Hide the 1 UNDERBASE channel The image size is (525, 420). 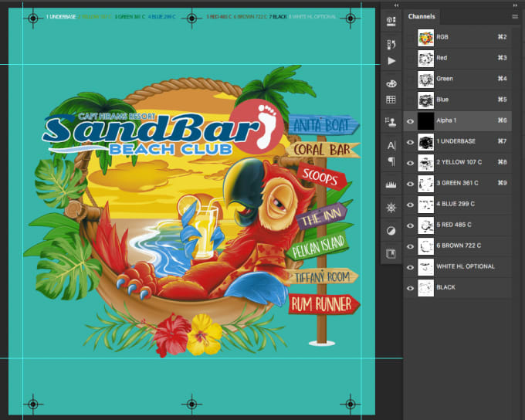click(410, 142)
